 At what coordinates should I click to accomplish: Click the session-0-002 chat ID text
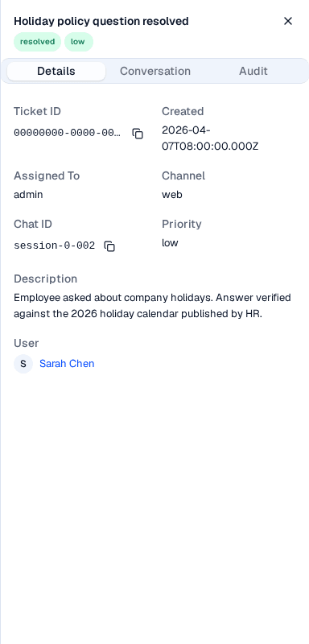(x=55, y=246)
